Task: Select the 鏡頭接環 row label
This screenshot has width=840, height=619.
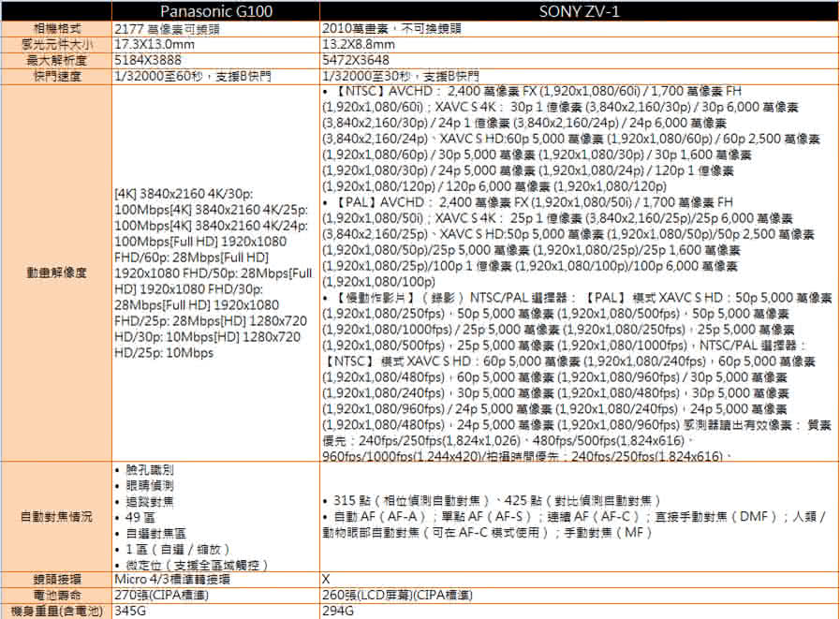Action: point(56,580)
